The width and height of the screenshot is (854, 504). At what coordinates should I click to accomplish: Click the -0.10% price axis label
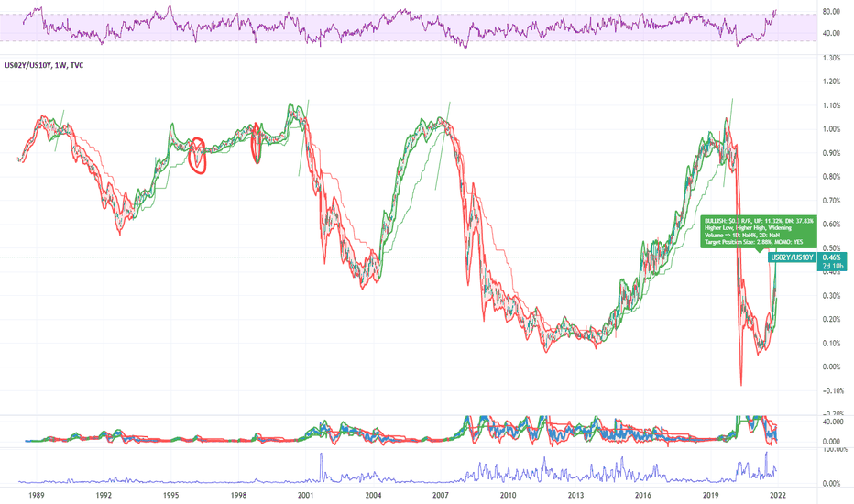tap(831, 390)
